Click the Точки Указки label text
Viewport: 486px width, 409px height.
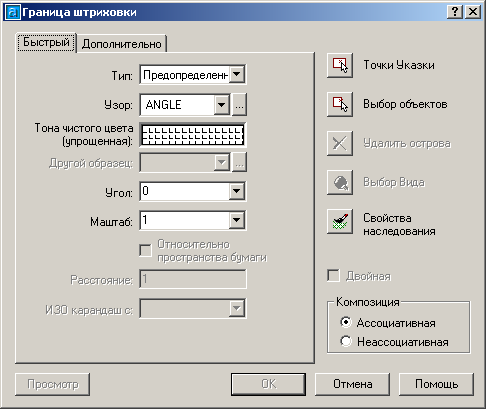pyautogui.click(x=399, y=65)
